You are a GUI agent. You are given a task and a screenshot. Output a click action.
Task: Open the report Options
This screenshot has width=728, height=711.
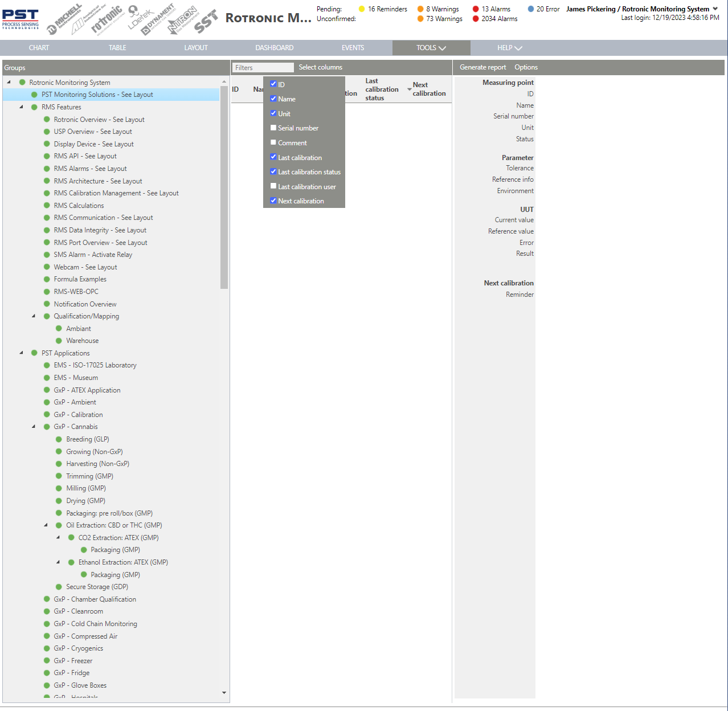point(526,67)
